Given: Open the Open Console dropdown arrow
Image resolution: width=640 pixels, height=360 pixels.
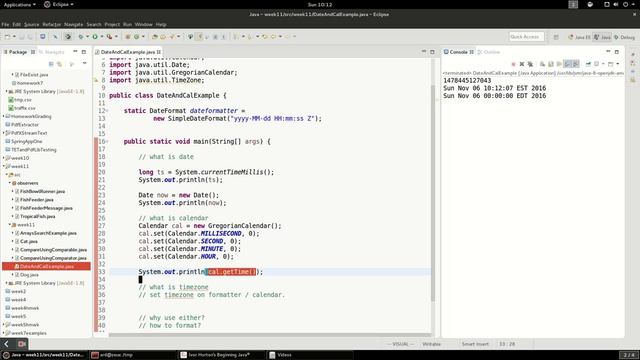Looking at the screenshot, I should [x=618, y=64].
